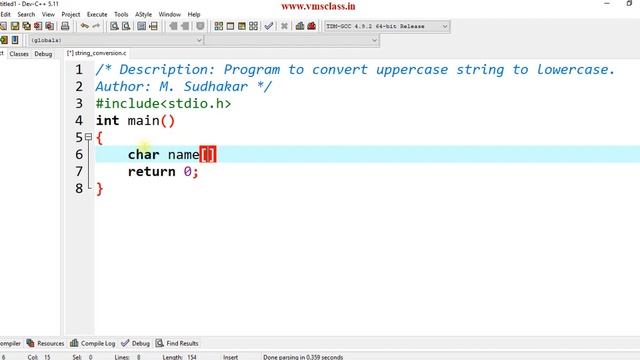Switch to the Classes tab
The height and width of the screenshot is (360, 640).
[x=19, y=54]
